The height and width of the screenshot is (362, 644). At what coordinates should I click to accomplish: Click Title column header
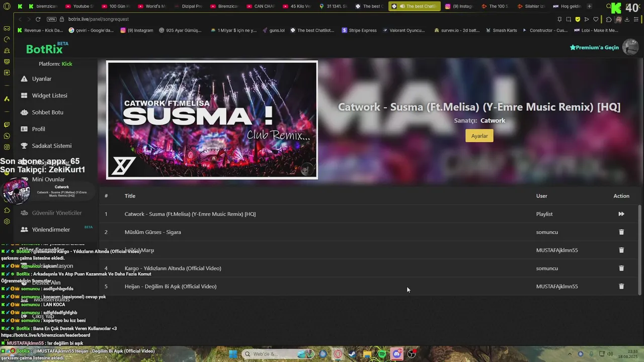click(130, 196)
